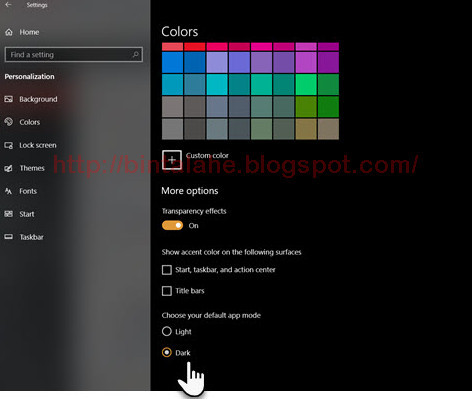Click the Colors palette icon in sidebar
Screen dimensions: 472x399
(9, 122)
